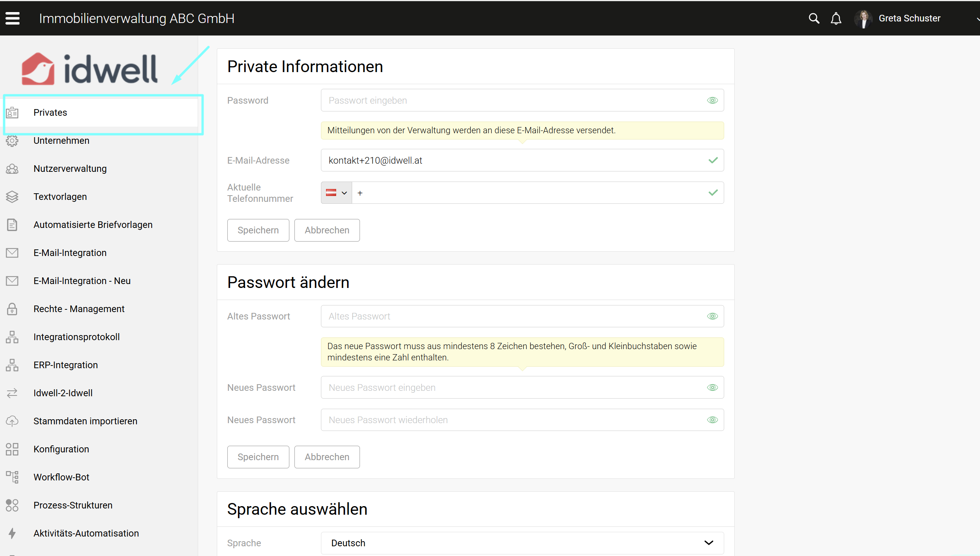Click the Stammdaten importieren cloud icon
Screen dimensions: 980x556
12,421
